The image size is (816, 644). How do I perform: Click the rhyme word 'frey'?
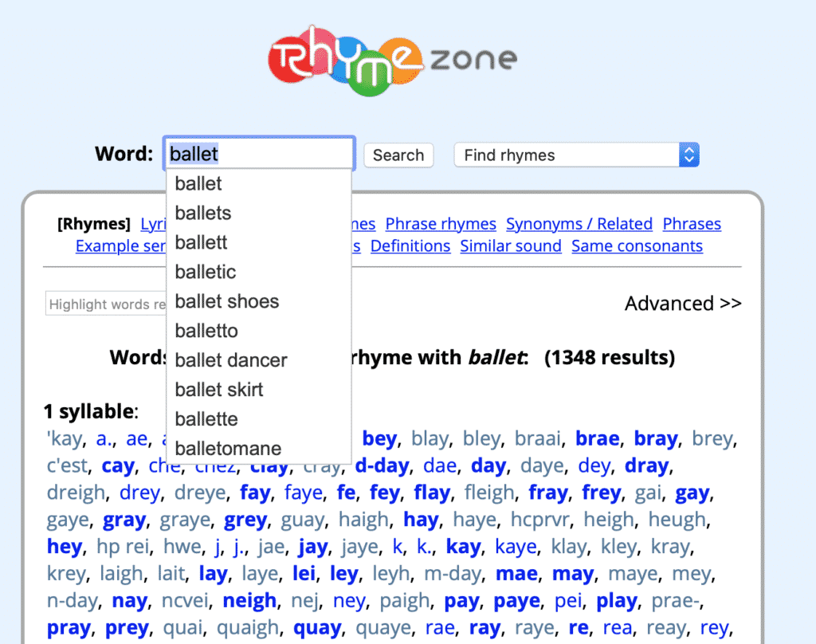click(602, 493)
